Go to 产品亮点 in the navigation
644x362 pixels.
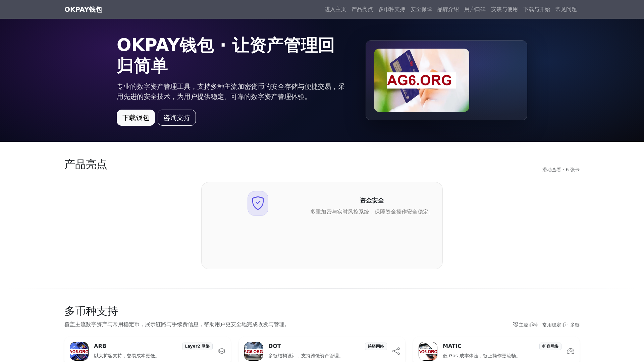362,9
